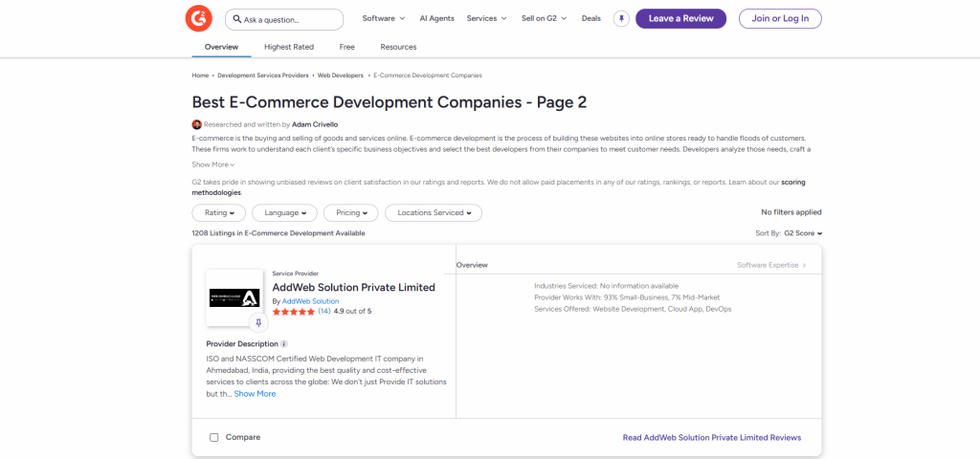
Task: Switch to Software Expertise tab in card
Action: [771, 265]
